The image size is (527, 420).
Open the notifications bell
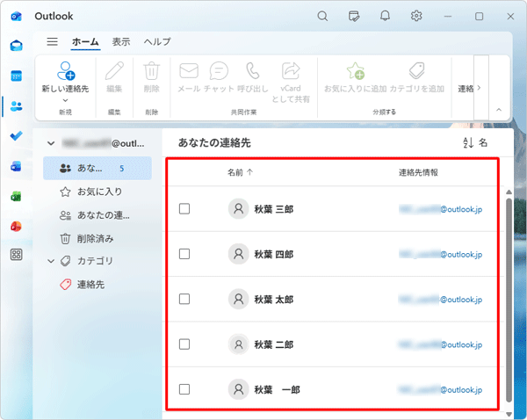(385, 16)
